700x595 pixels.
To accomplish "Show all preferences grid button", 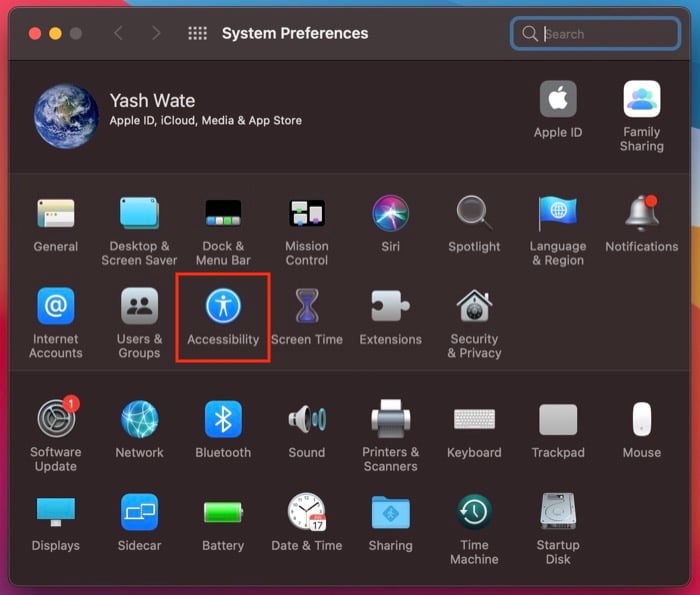I will [197, 33].
